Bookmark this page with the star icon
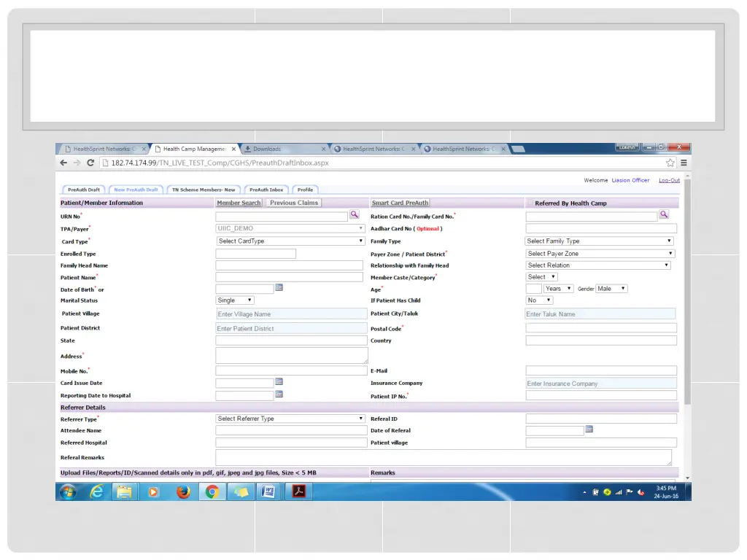This screenshot has width=747, height=560. click(670, 163)
